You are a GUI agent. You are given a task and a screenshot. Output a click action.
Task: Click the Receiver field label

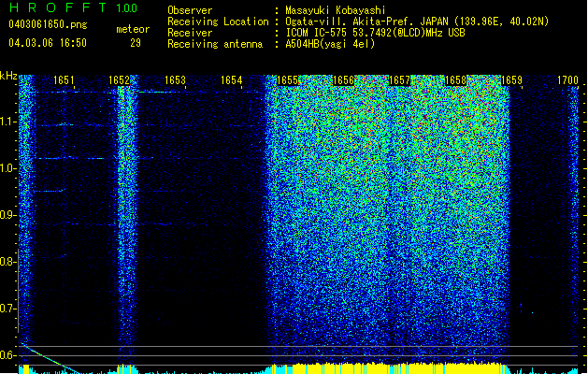point(190,33)
